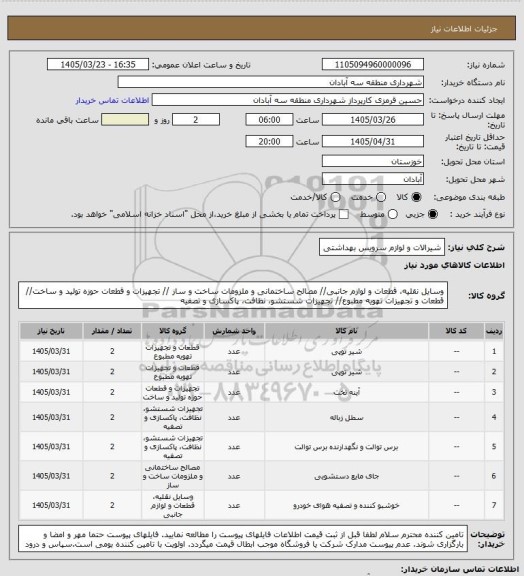Click the delivery city field آبادان
This screenshot has width=524, height=576.
click(373, 179)
